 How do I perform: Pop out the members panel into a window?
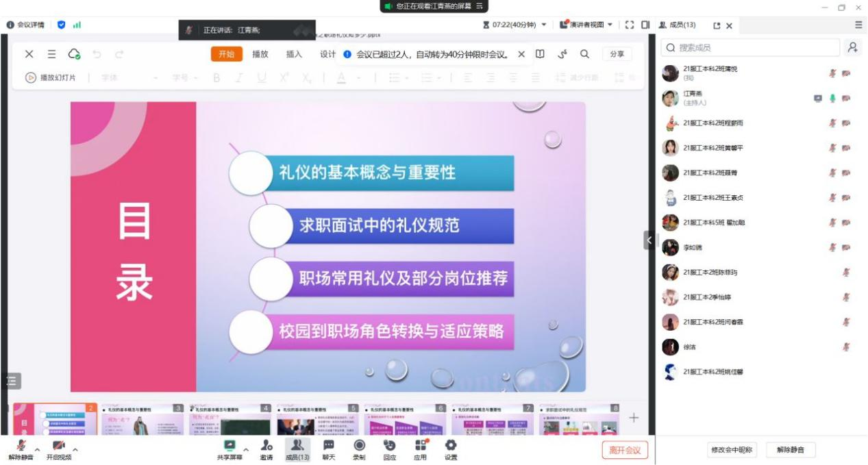(x=717, y=25)
